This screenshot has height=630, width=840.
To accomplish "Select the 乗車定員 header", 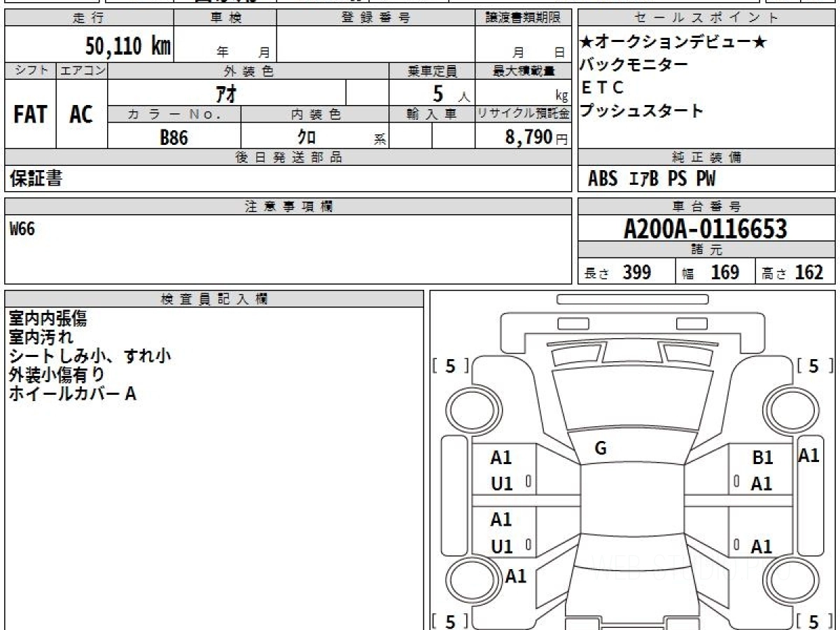I will click(432, 71).
